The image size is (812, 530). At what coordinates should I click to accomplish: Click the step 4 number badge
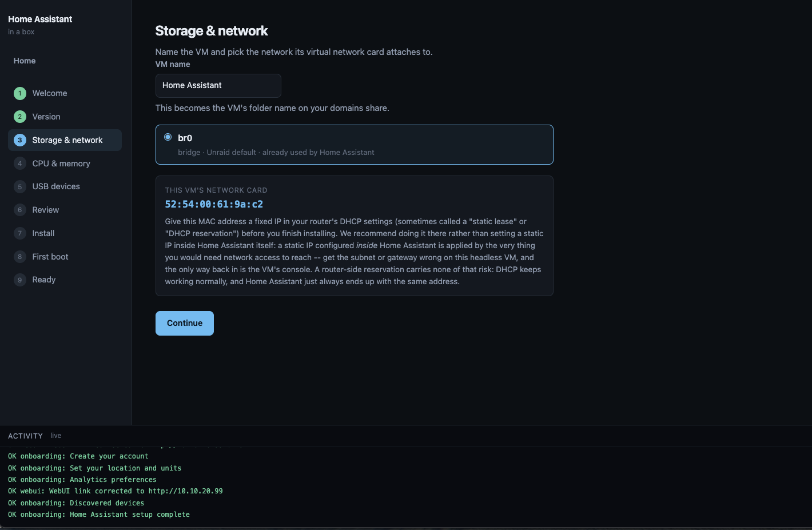pos(20,164)
